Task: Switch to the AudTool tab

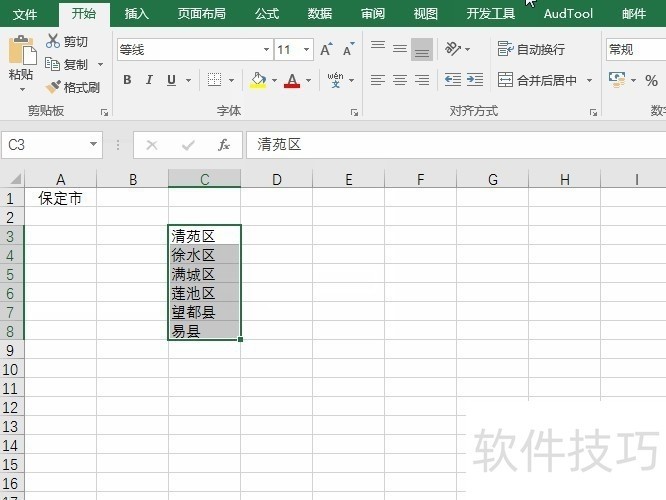Action: click(x=568, y=14)
